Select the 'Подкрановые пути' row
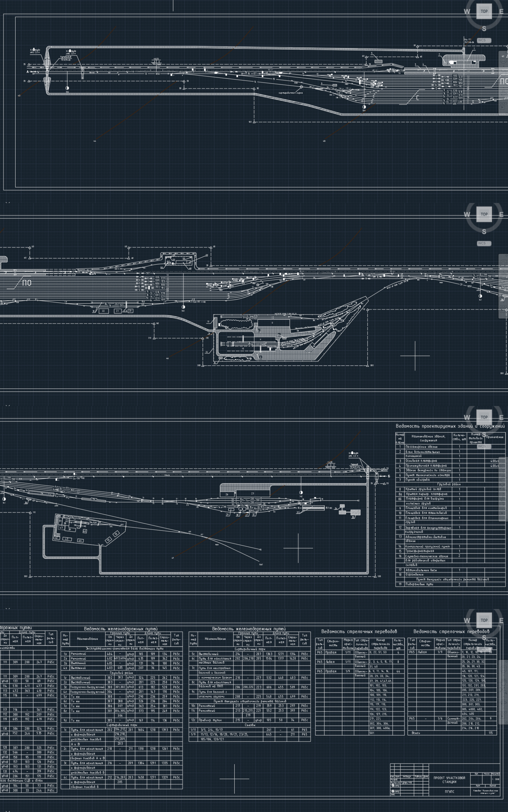The height and width of the screenshot is (812, 508). [x=450, y=584]
